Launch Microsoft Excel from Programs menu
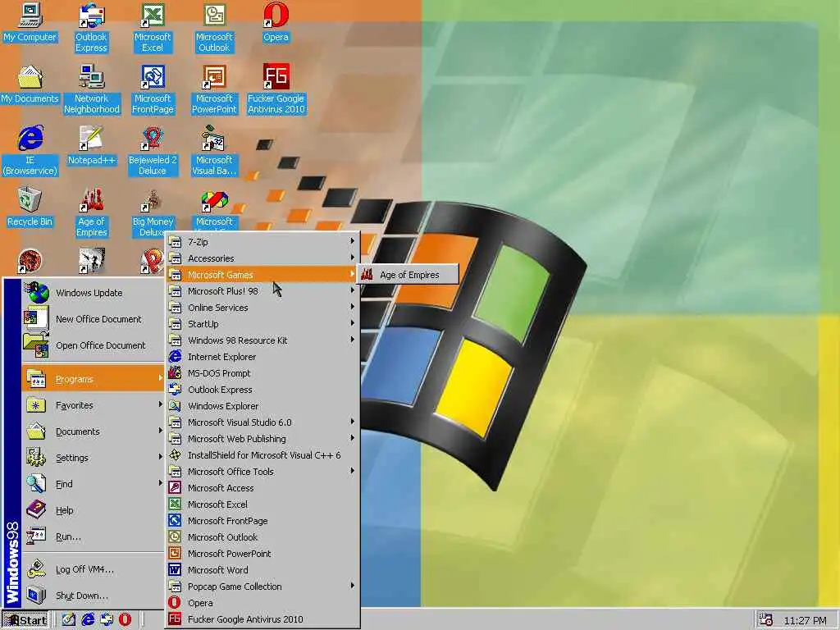Viewport: 840px width, 630px height. (262, 504)
